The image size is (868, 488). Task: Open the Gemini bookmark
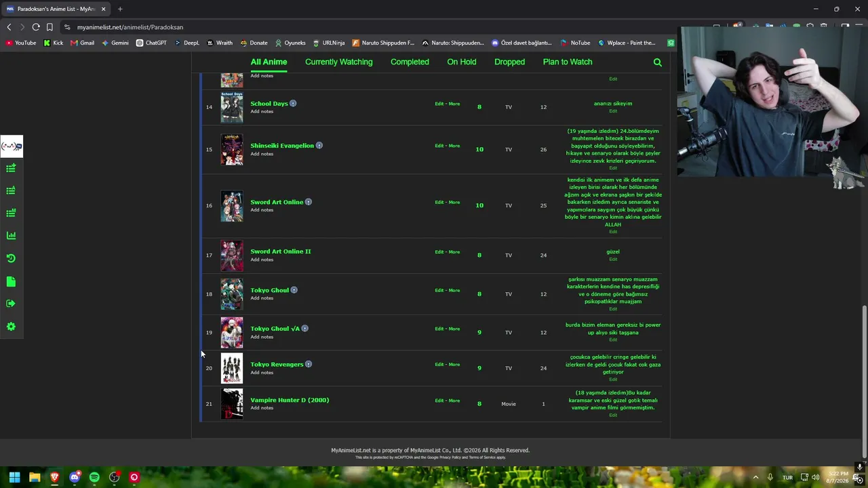[x=115, y=43]
